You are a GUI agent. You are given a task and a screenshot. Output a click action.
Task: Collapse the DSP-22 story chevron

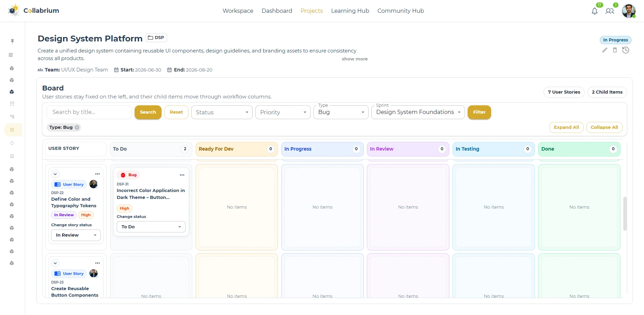coord(55,174)
